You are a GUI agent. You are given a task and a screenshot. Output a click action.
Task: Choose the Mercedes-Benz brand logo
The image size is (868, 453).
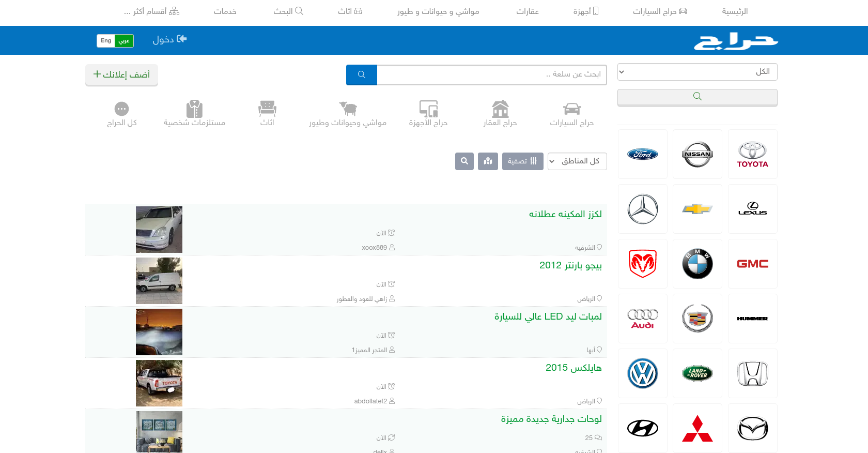[643, 209]
